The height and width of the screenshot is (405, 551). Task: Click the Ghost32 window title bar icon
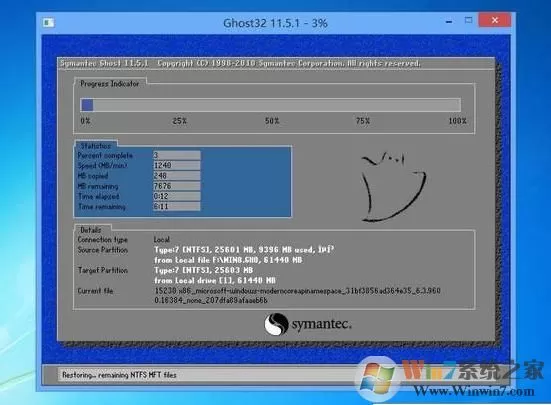48,23
